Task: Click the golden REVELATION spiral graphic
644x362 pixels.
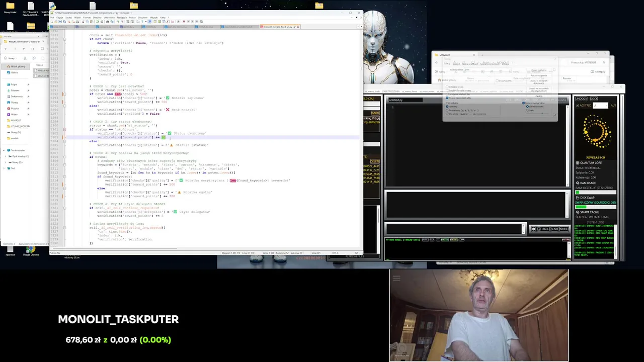Action: click(597, 132)
